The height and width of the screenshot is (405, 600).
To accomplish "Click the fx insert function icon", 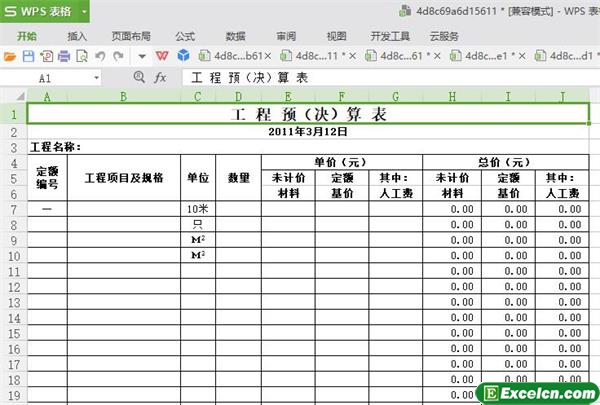I will click(160, 78).
